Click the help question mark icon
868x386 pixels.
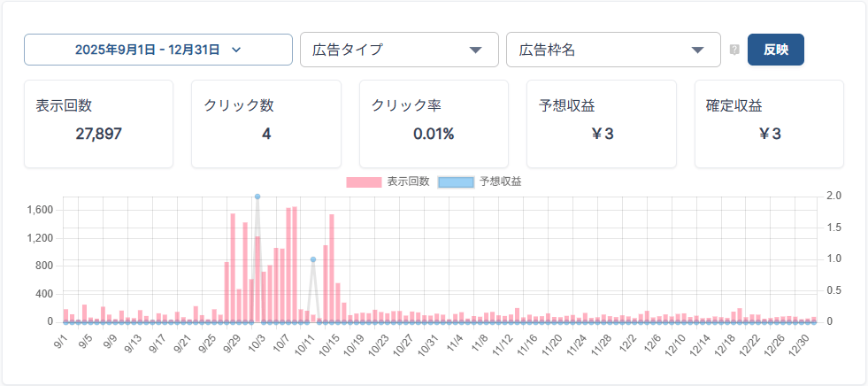pos(734,50)
